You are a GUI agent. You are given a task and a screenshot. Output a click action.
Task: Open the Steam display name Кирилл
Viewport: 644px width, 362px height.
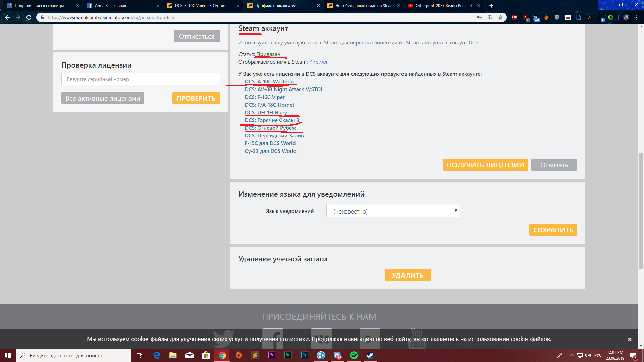[318, 62]
